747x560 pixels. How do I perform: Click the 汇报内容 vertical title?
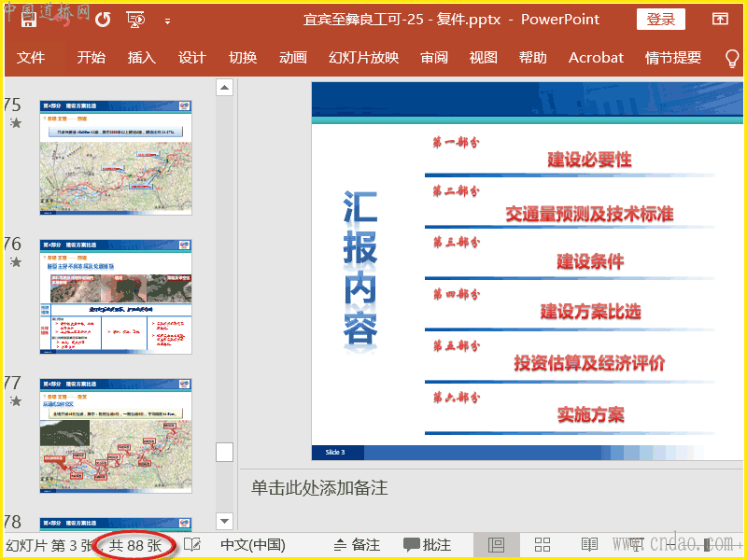(x=360, y=268)
